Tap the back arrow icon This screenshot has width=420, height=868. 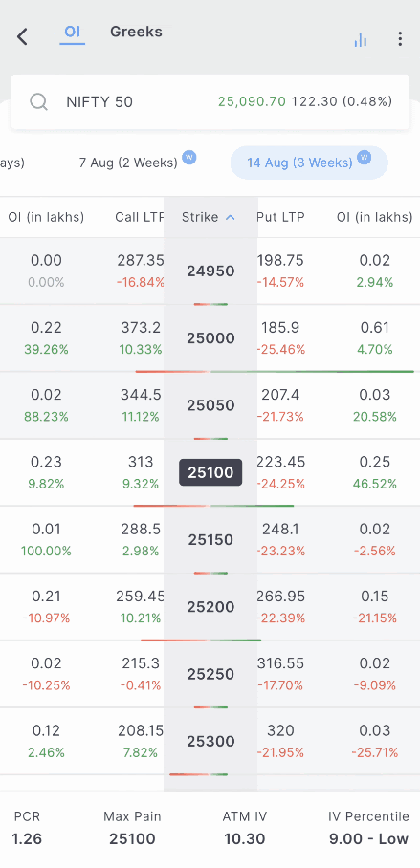22,37
